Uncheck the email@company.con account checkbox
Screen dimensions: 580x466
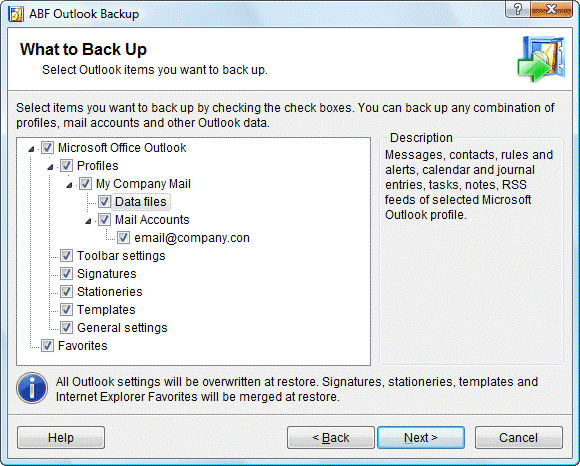[124, 237]
